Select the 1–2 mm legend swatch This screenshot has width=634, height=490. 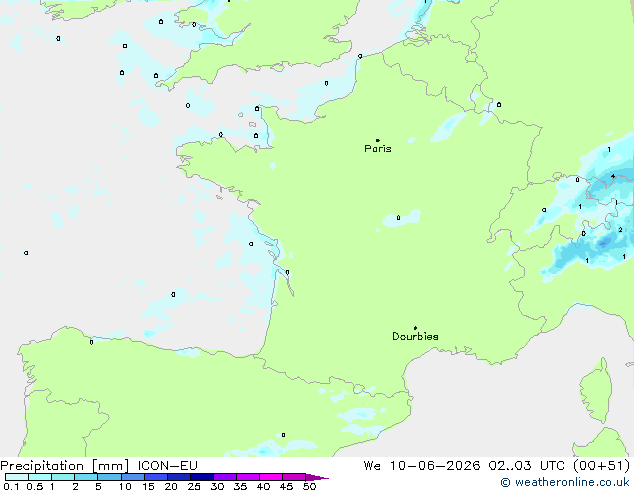pyautogui.click(x=63, y=477)
